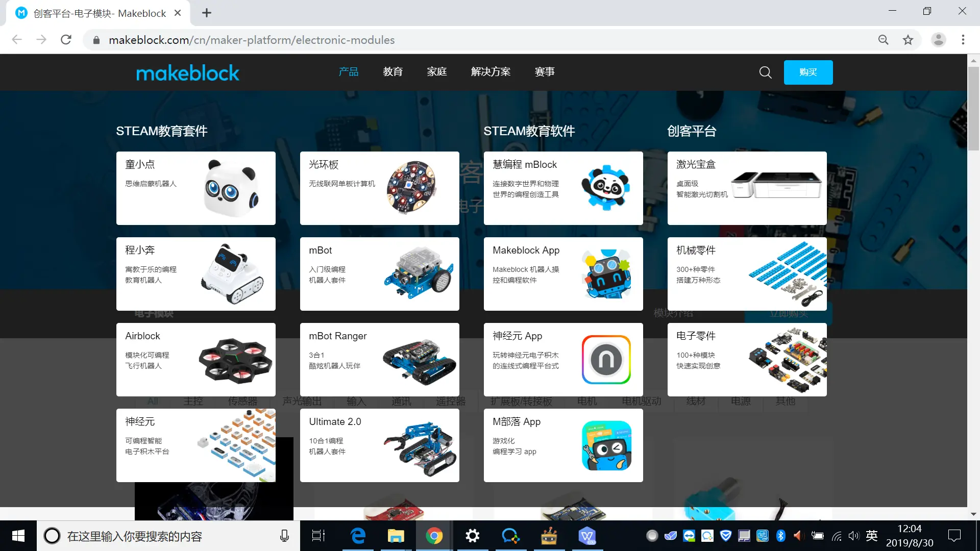This screenshot has height=551, width=980.
Task: Open the 电子零件 product card
Action: coord(747,359)
